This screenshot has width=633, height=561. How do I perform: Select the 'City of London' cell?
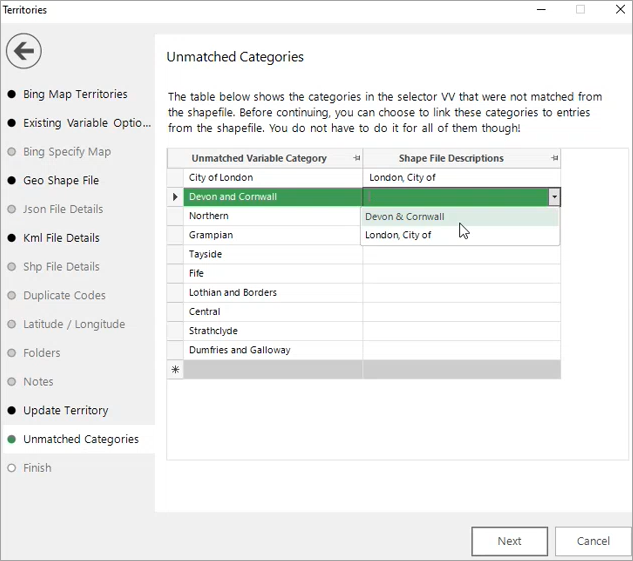273,178
